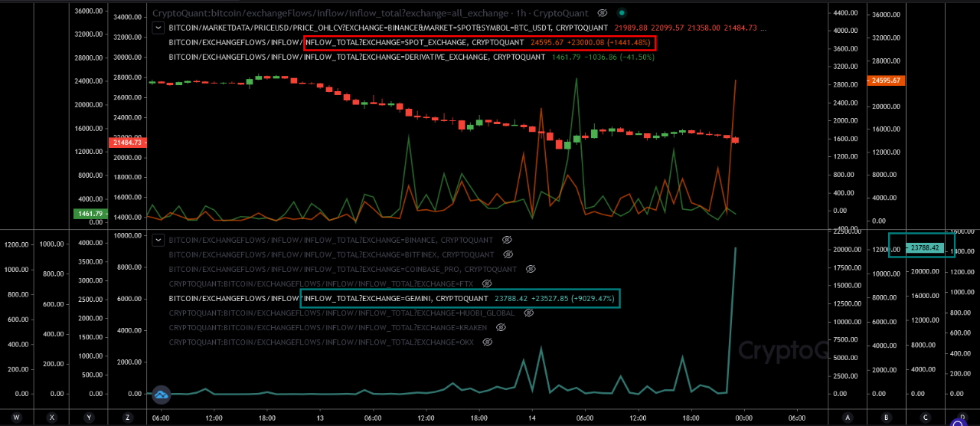Viewport: 980px width, 426px height.
Task: Collapse the bottom pane indicator legend
Action: tap(158, 240)
